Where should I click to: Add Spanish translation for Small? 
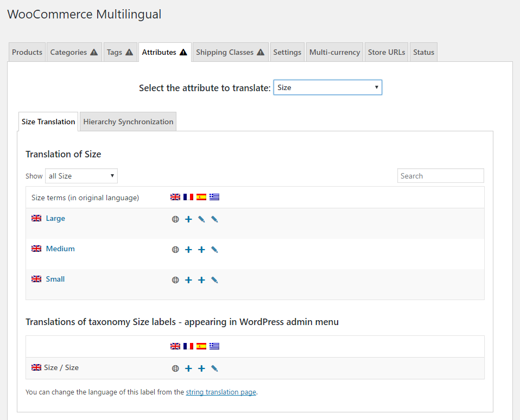coord(201,280)
